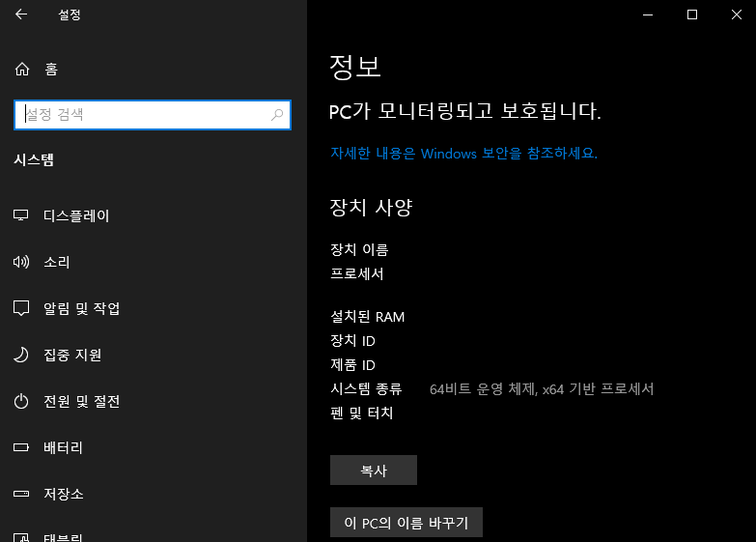The image size is (756, 542).
Task: Click 이 PC의 이름 바꾸기 button
Action: click(x=406, y=523)
